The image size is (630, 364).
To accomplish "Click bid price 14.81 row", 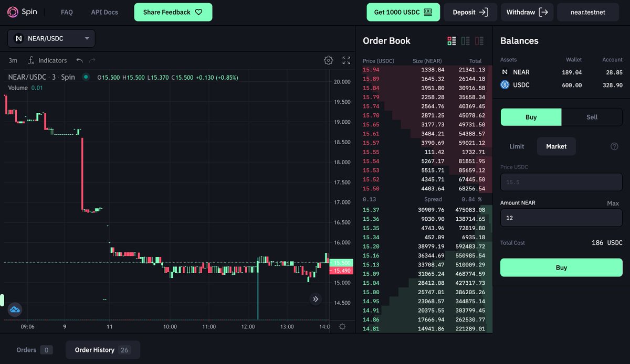I will pyautogui.click(x=424, y=329).
